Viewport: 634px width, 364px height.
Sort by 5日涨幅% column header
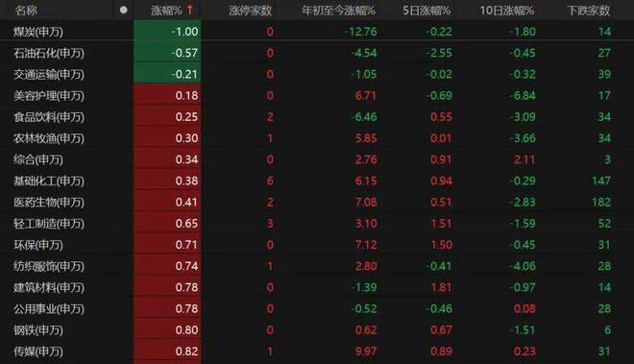427,11
